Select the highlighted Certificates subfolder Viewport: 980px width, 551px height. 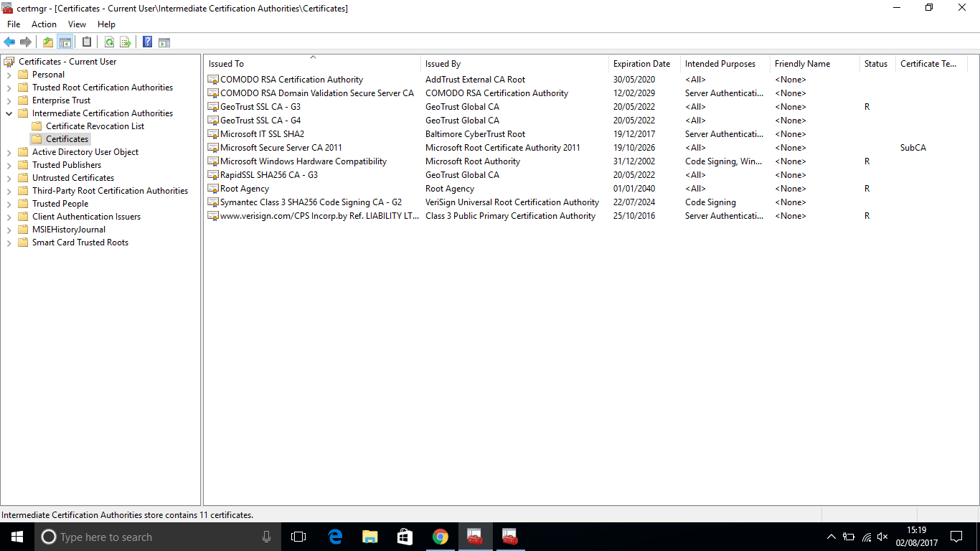tap(67, 139)
